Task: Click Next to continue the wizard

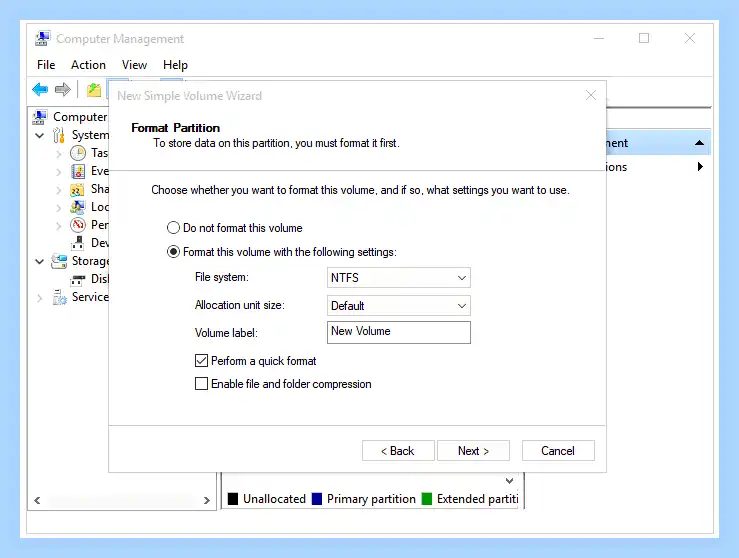Action: (473, 451)
